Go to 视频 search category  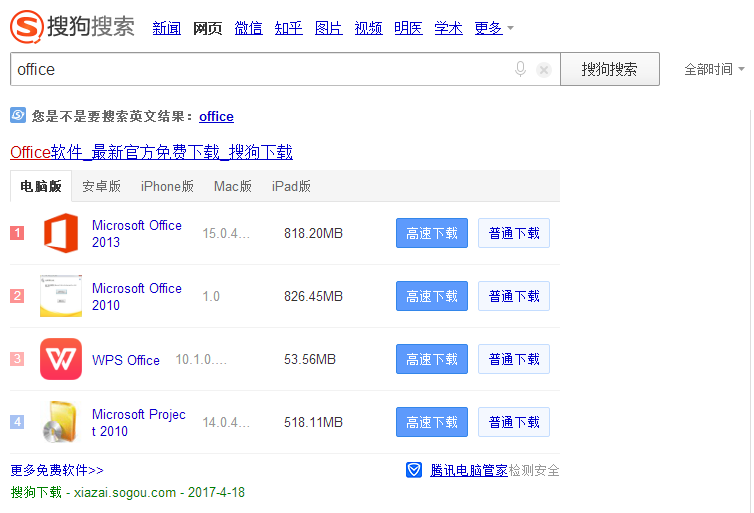(368, 28)
